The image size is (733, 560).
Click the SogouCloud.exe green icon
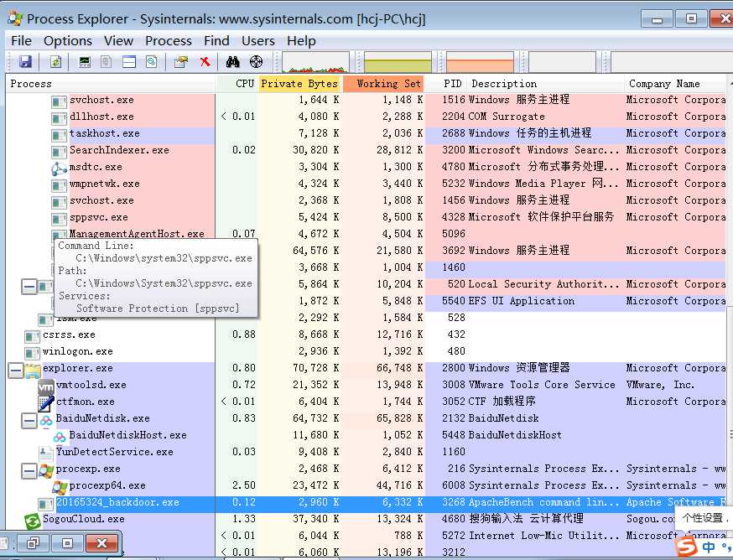[32, 521]
